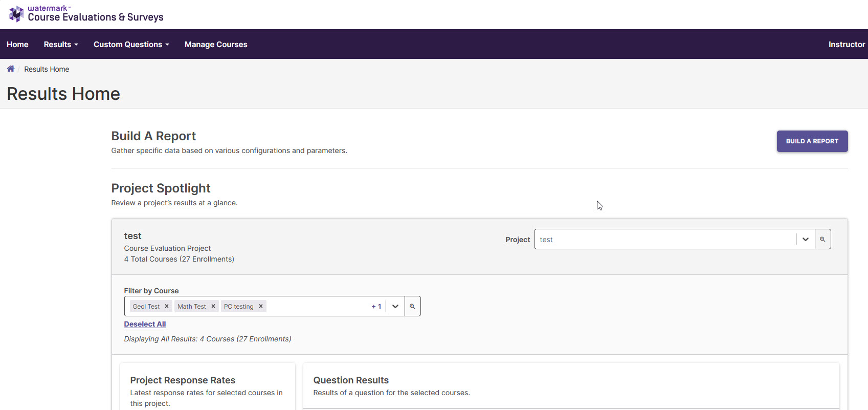
Task: Click the Deselect All link
Action: point(145,324)
